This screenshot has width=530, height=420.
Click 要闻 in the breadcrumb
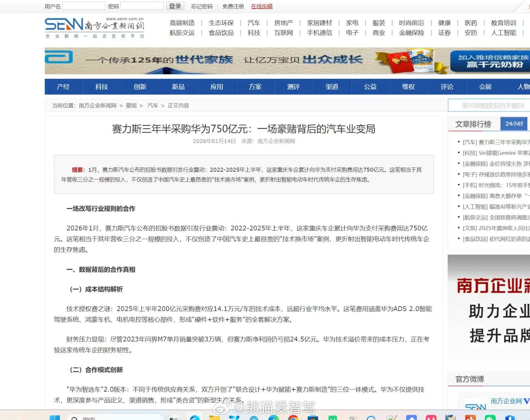131,106
